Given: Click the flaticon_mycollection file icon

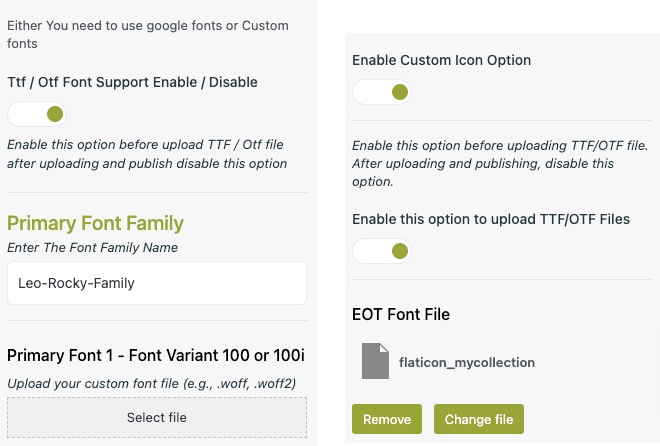Looking at the screenshot, I should [x=375, y=362].
